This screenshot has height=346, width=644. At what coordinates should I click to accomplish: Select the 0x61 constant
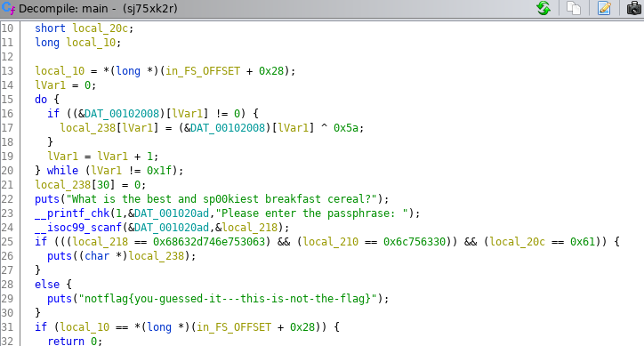click(x=583, y=242)
